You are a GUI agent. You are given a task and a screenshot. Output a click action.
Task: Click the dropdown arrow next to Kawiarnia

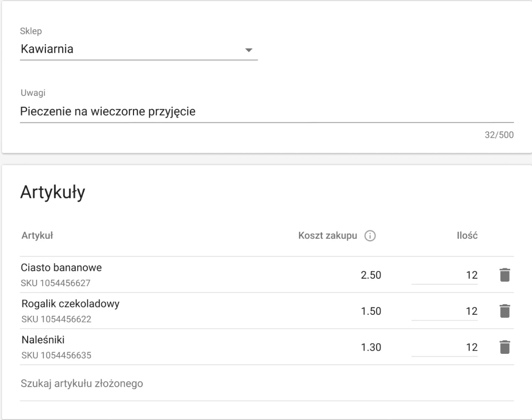tap(250, 50)
